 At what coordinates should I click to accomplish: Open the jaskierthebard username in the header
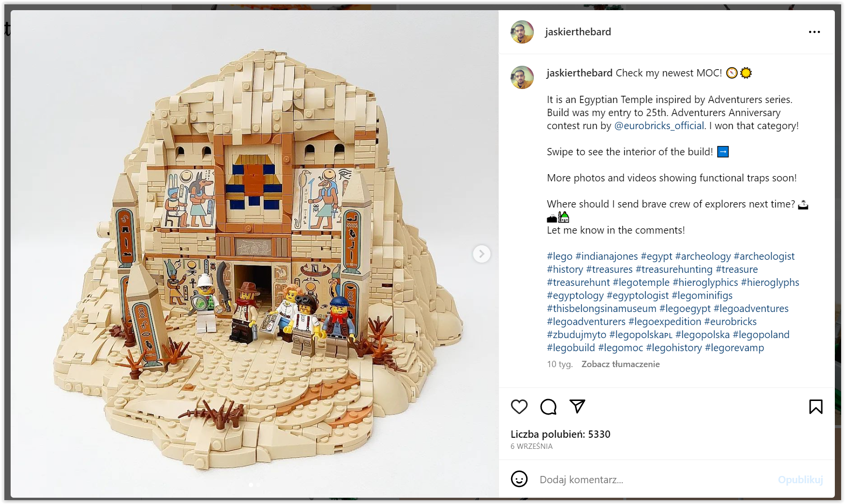tap(578, 32)
